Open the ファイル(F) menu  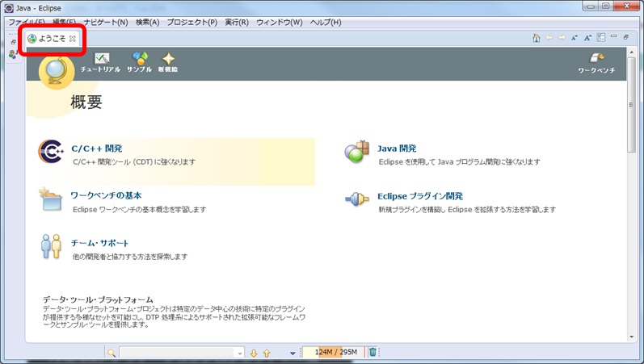27,22
